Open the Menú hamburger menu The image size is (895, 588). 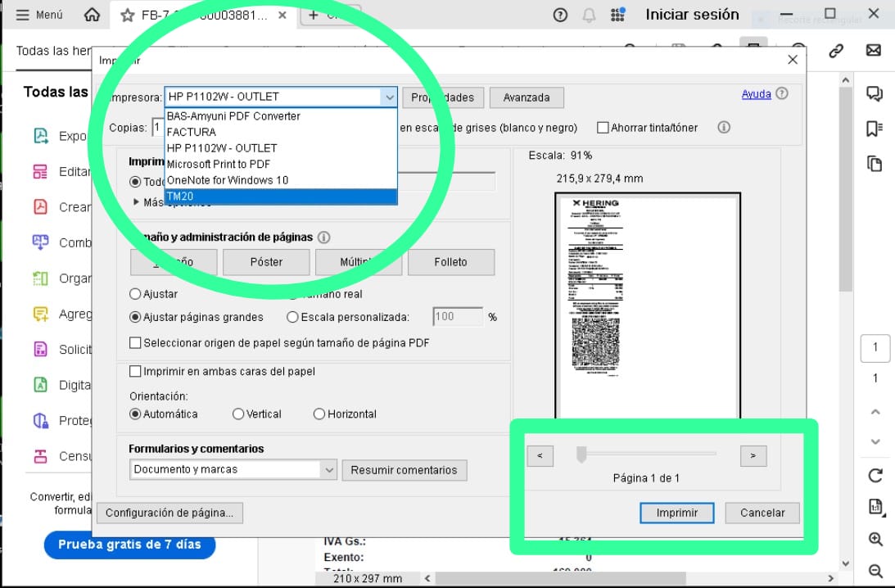point(38,15)
